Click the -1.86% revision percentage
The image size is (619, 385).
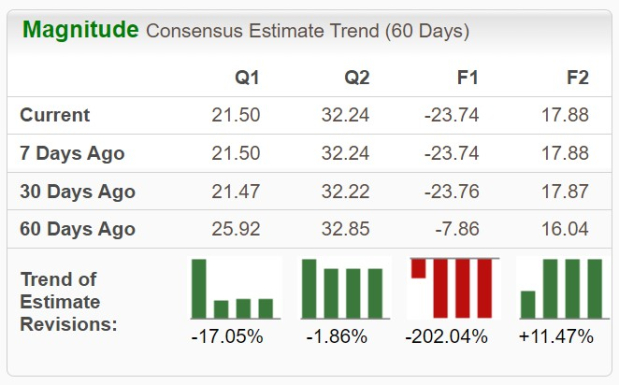coord(337,337)
